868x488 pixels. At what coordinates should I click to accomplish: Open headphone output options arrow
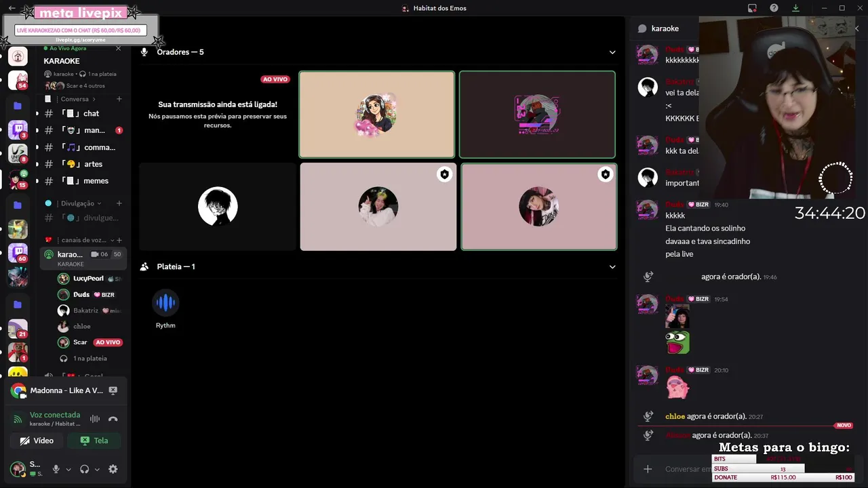(x=97, y=469)
